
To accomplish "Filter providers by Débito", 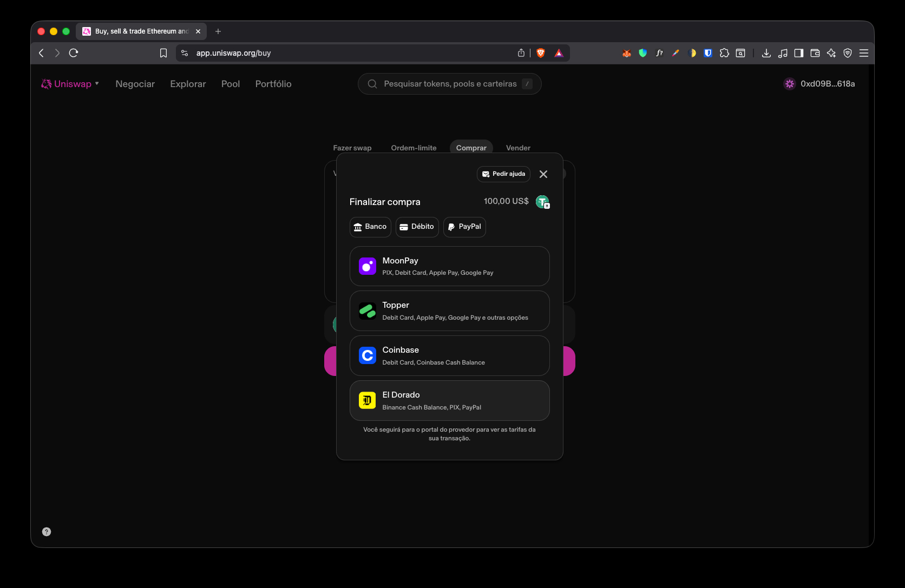I will click(417, 227).
